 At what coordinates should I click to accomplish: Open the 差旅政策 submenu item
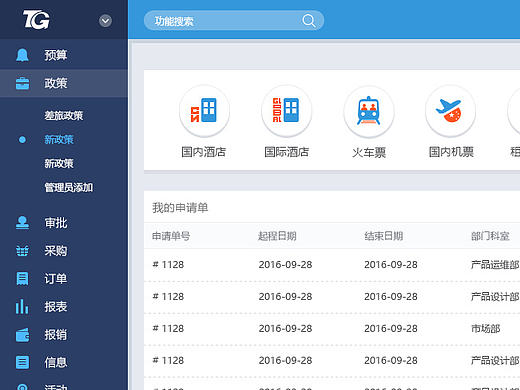click(x=64, y=116)
